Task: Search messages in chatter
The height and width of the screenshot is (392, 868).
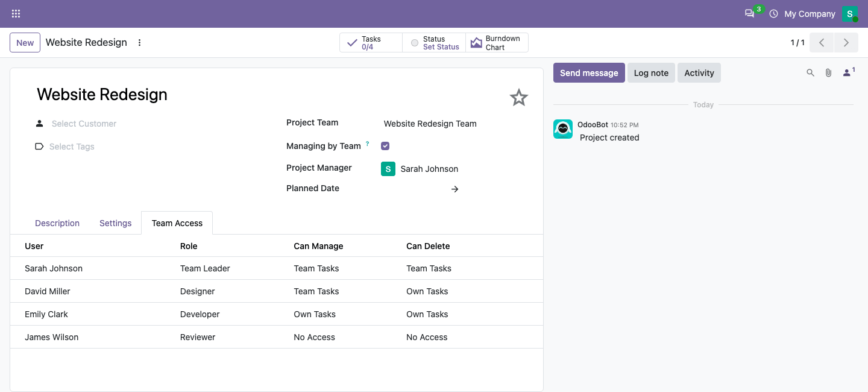Action: (x=811, y=73)
